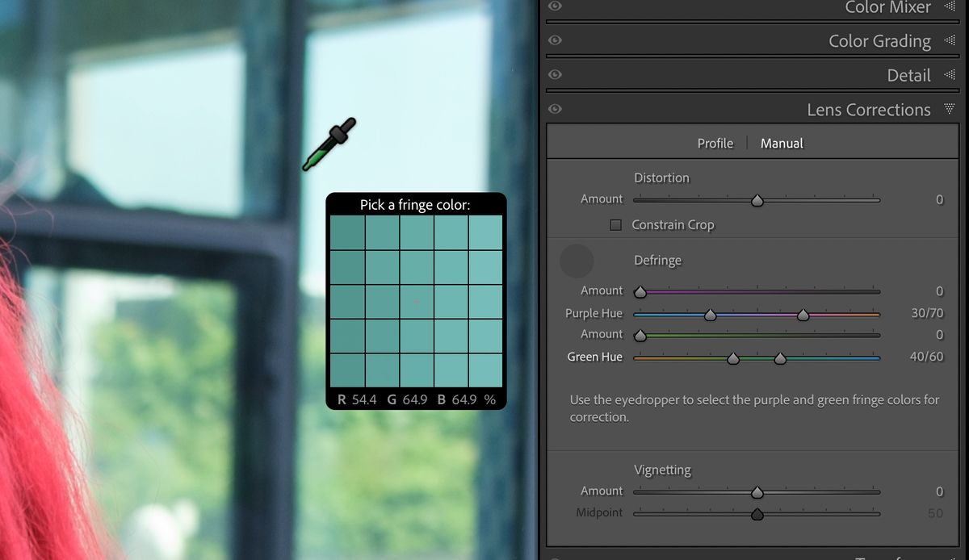This screenshot has width=969, height=560.
Task: Click the Purple Hue slider's right handle
Action: pyautogui.click(x=803, y=315)
